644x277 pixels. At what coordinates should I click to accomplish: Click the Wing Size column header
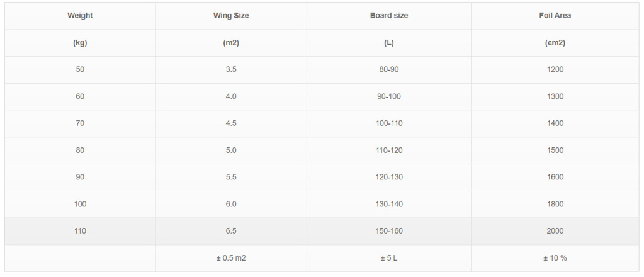pyautogui.click(x=231, y=16)
